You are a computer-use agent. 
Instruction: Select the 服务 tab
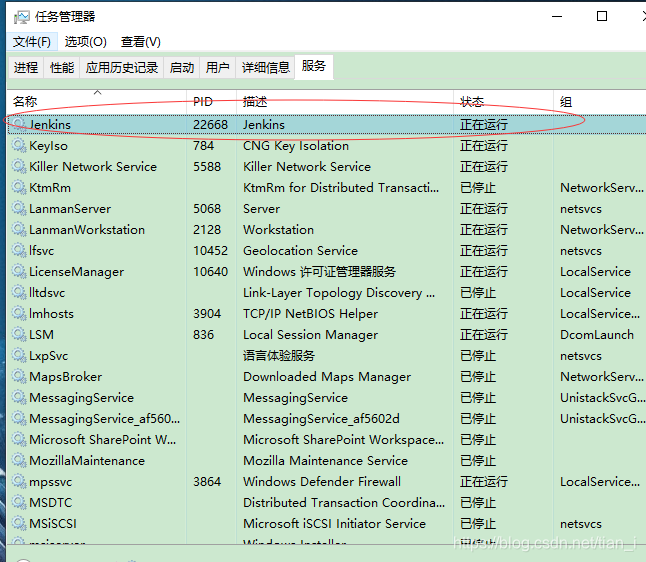(x=314, y=66)
